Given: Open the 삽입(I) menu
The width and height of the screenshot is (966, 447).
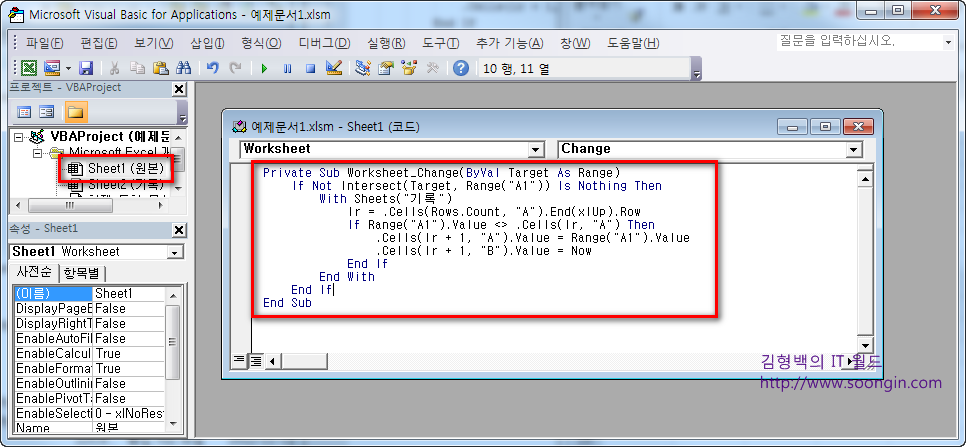Looking at the screenshot, I should (x=207, y=43).
